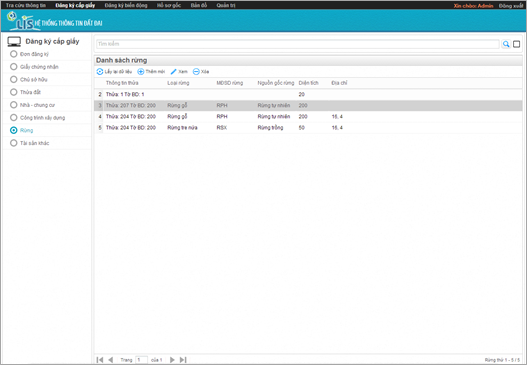Open Tra cứu thông tin menu
Viewport: 527px width, 365px height.
click(26, 5)
